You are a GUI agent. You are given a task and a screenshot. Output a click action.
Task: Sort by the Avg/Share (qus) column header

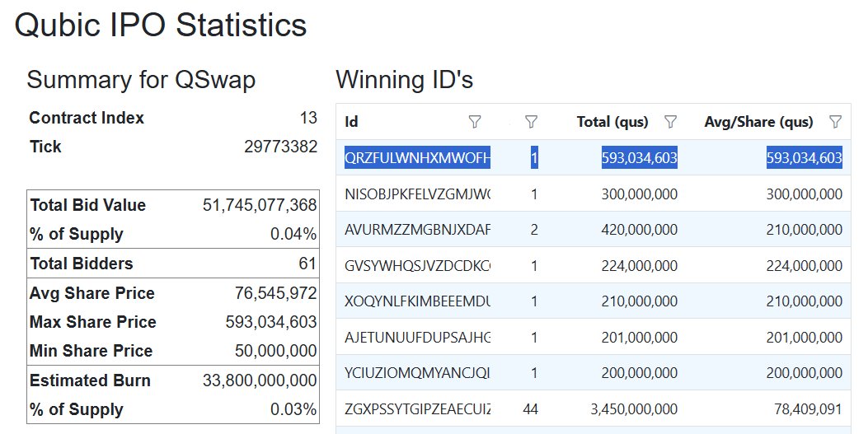pos(758,122)
